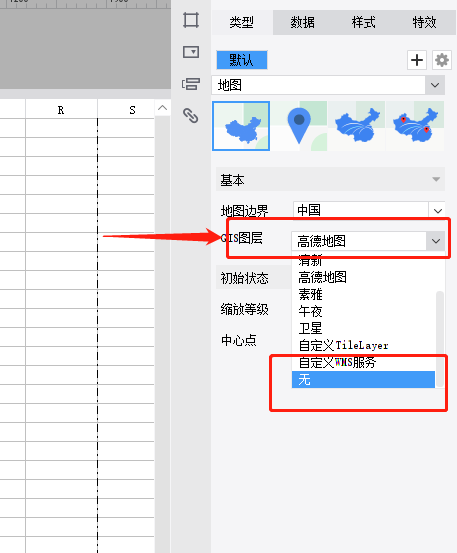Click the cell attributes square icon

[191, 20]
